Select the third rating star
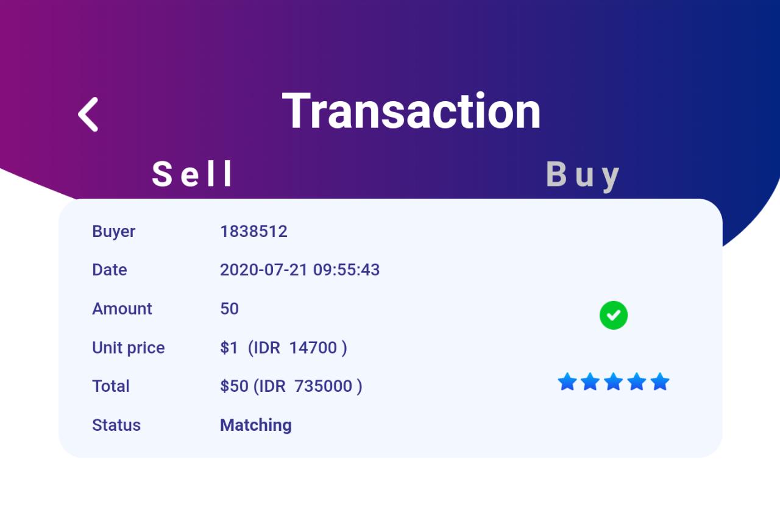The height and width of the screenshot is (532, 780). tap(614, 382)
